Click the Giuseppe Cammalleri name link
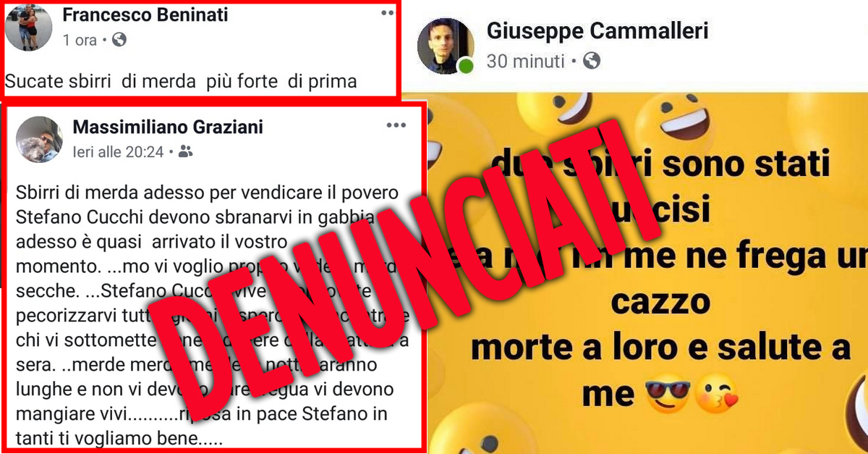Viewport: 868px width, 454px height. 597,30
